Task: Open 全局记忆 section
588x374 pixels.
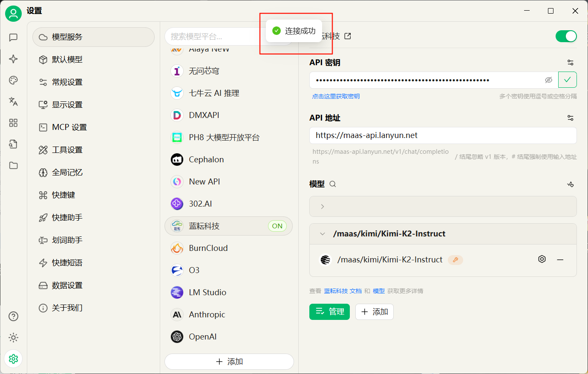Action: click(93, 173)
